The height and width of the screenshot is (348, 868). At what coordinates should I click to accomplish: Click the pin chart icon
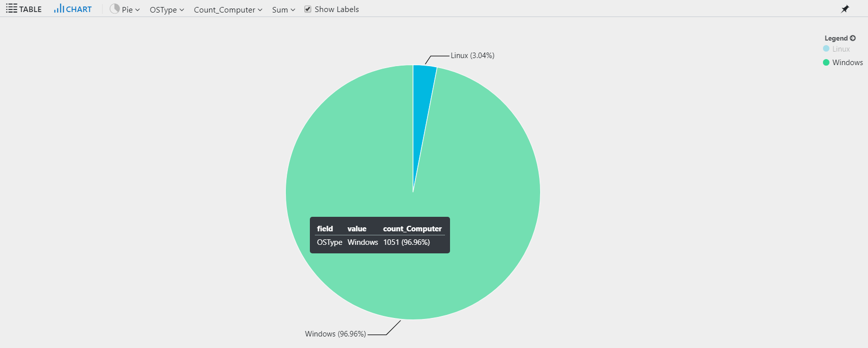[x=845, y=9]
